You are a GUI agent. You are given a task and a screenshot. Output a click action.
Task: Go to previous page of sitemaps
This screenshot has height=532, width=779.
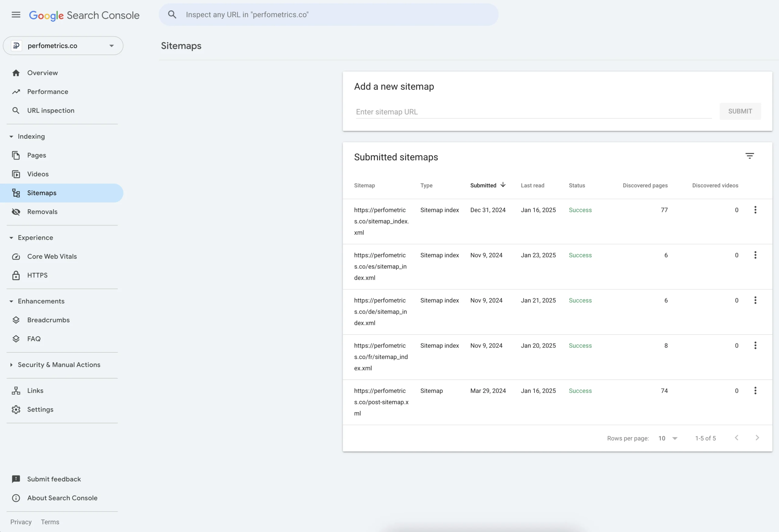736,437
